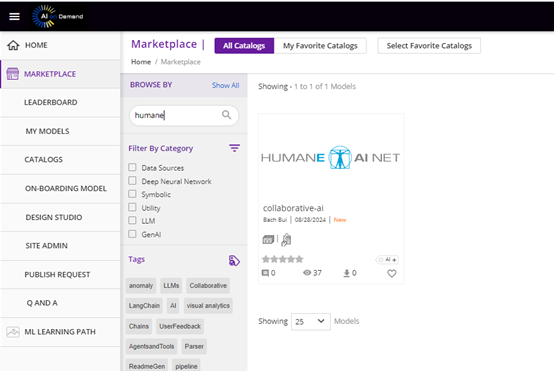Enable the Symbolic category checkbox
The height and width of the screenshot is (371, 554).
[132, 194]
